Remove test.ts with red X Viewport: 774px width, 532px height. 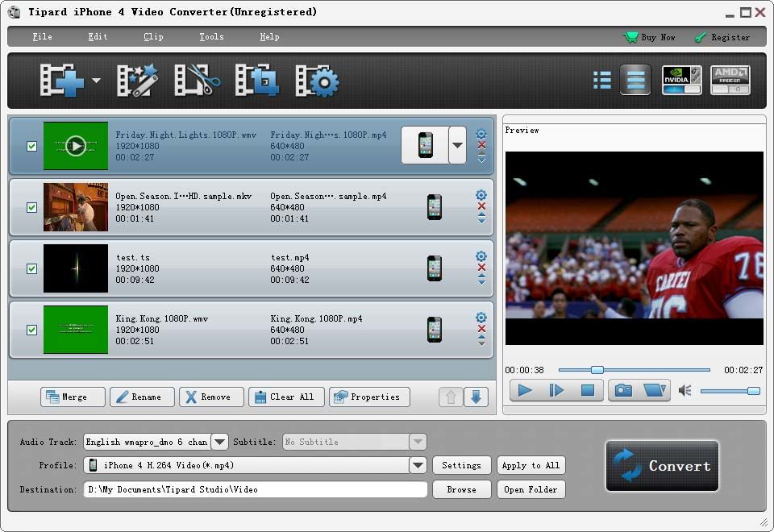(482, 268)
